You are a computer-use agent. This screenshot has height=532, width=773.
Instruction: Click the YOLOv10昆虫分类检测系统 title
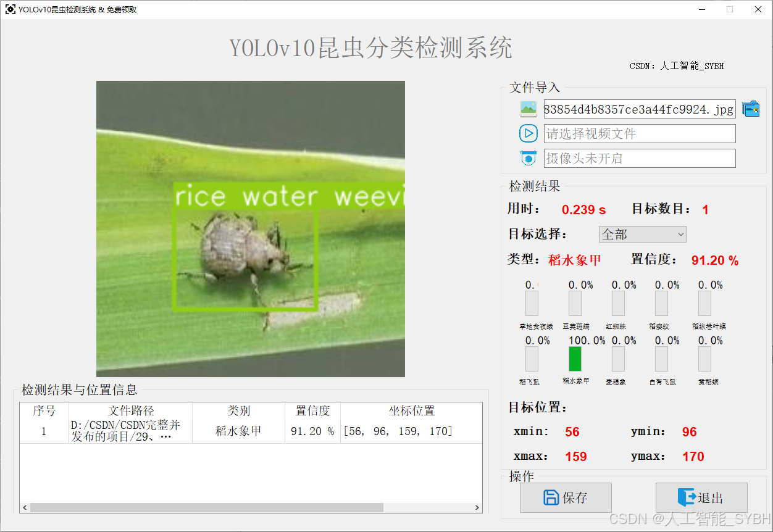point(371,48)
